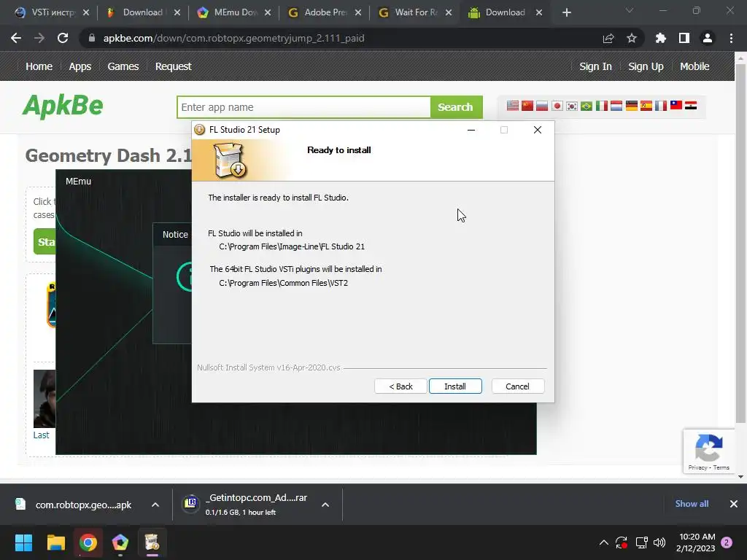Viewport: 747px width, 560px height.
Task: Reload the current page
Action: (x=63, y=38)
